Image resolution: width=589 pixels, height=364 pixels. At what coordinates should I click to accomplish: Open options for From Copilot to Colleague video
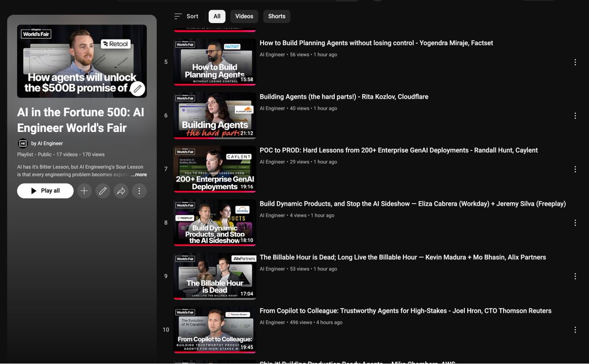click(x=575, y=330)
